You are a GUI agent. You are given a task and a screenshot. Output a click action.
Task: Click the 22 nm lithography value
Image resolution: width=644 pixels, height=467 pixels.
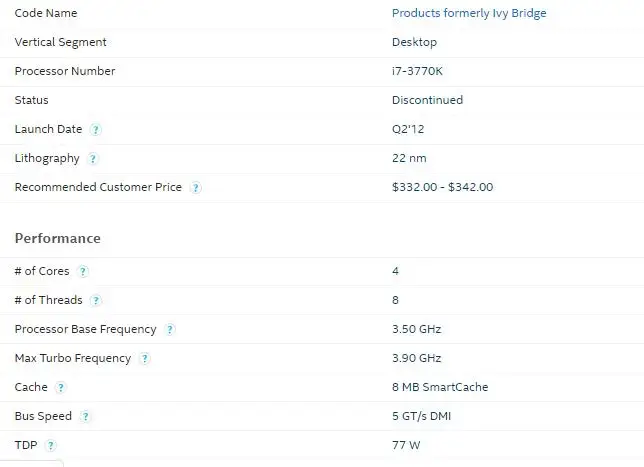(409, 158)
